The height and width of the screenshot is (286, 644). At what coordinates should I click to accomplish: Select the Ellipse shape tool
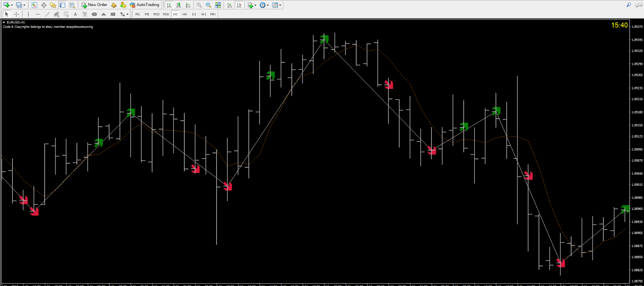pyautogui.click(x=94, y=14)
